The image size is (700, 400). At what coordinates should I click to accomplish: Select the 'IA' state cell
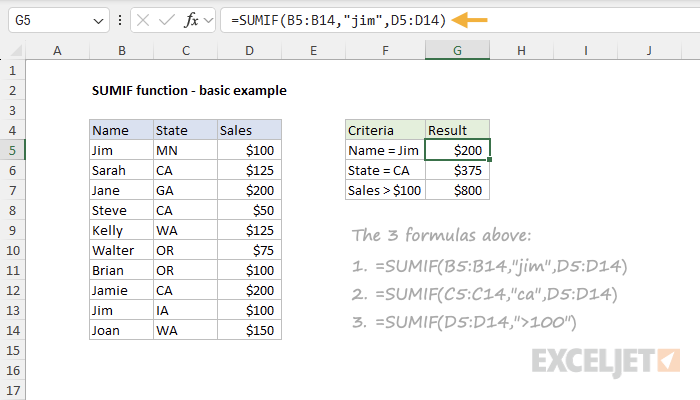coord(186,310)
